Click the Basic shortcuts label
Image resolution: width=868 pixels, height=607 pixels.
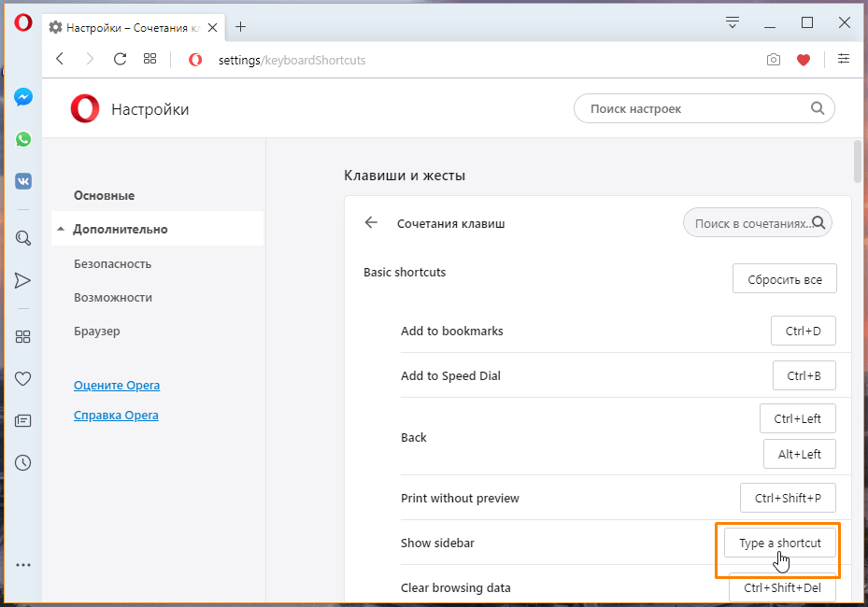point(405,272)
